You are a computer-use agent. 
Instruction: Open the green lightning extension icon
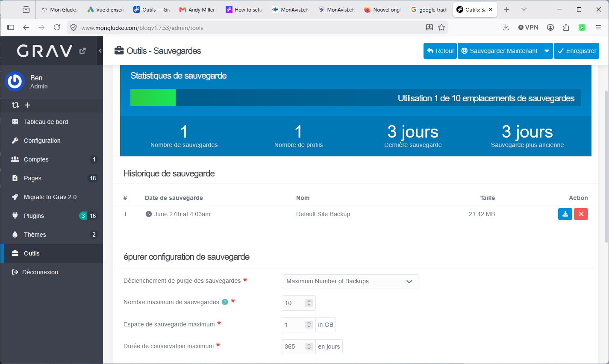coord(582,27)
